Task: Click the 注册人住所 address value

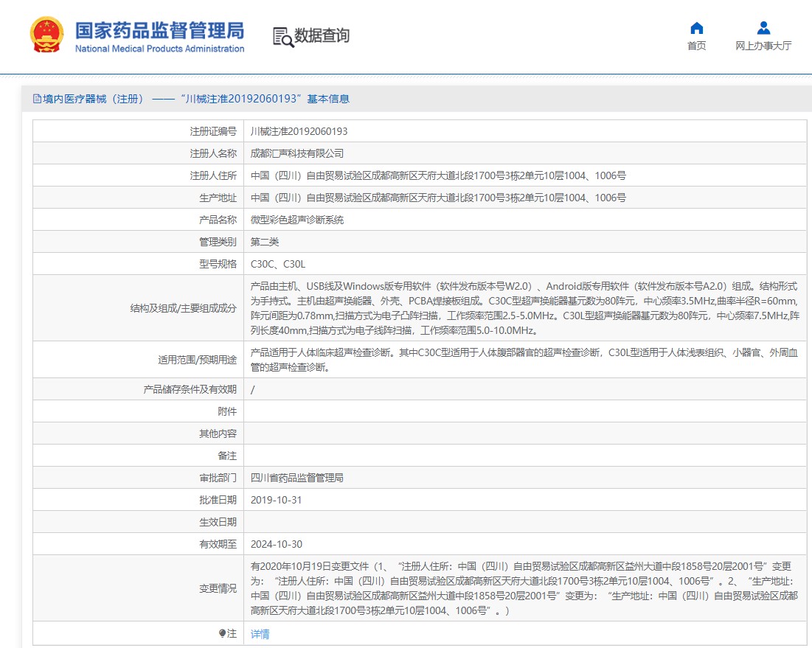Action: click(438, 175)
